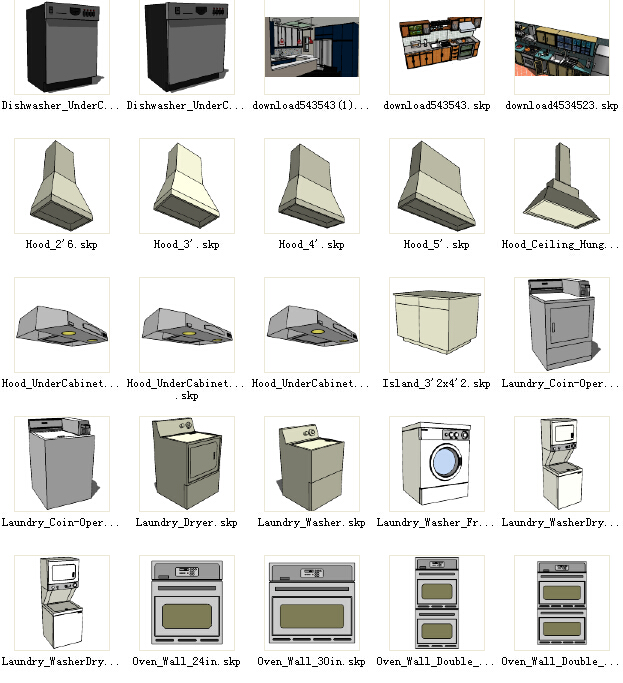The width and height of the screenshot is (623, 683).
Task: Click the Laundry_Washer_Fr... file name
Action: click(x=435, y=522)
